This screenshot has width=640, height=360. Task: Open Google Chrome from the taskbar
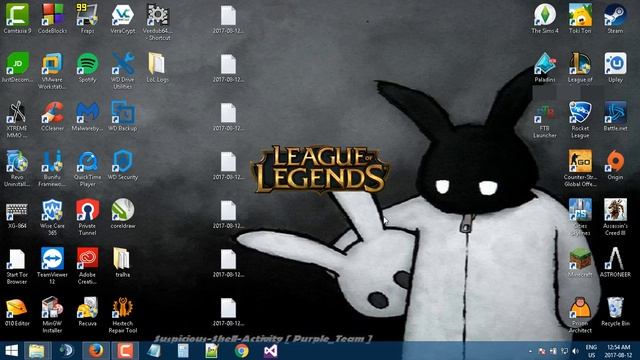pyautogui.click(x=242, y=351)
